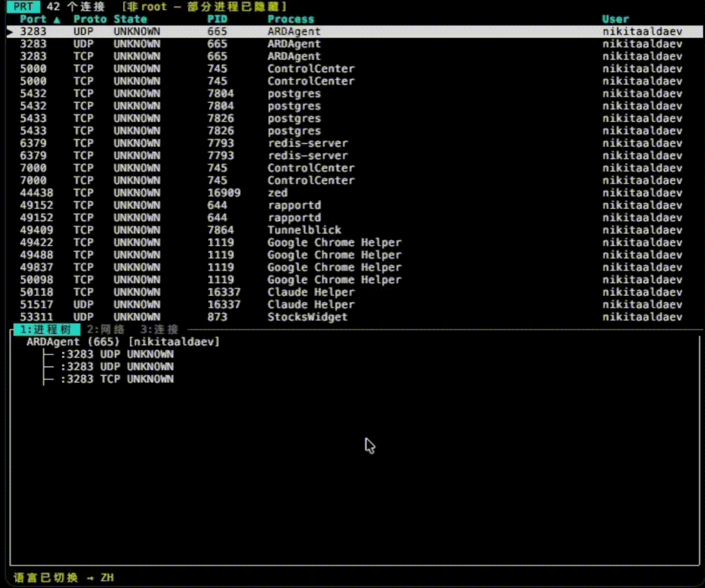Screen dimensions: 705x588
Task: Select the port 49422 Google Chrome Helper row
Action: [x=355, y=243]
